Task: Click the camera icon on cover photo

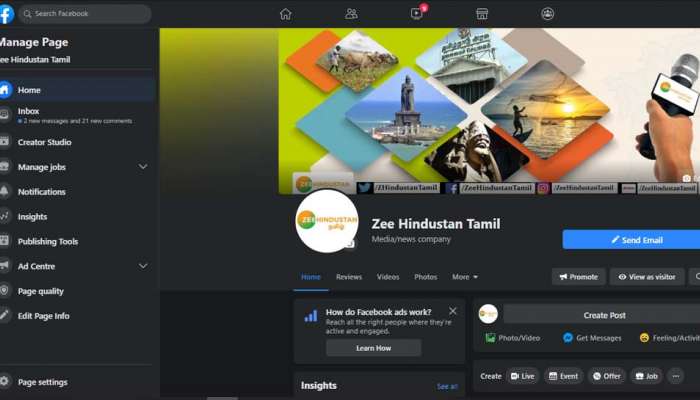Action: point(687,179)
